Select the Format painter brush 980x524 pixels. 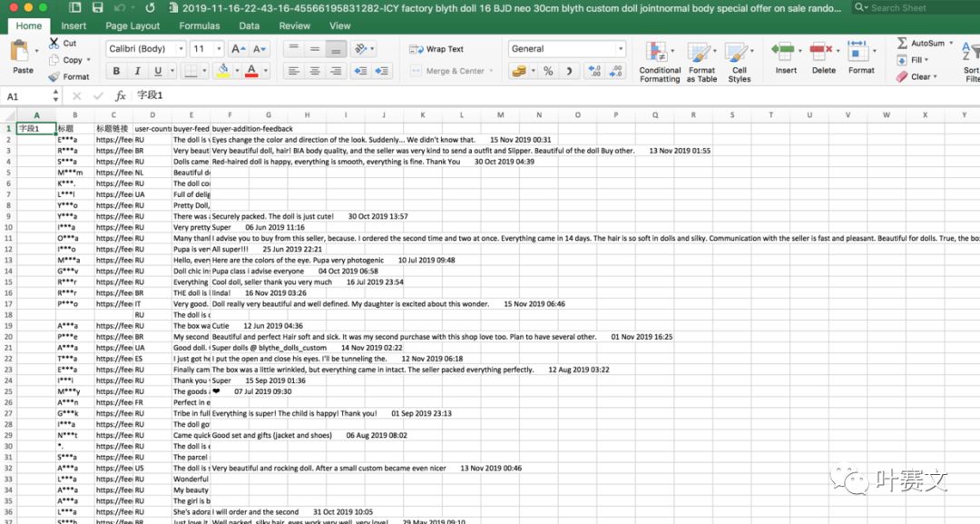[x=54, y=76]
